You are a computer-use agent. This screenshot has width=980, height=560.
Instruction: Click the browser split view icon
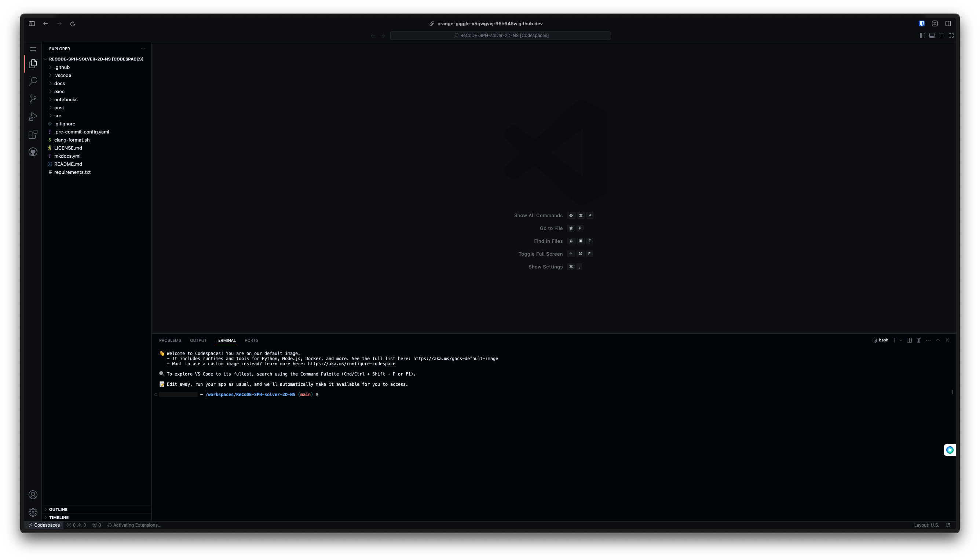pos(948,23)
